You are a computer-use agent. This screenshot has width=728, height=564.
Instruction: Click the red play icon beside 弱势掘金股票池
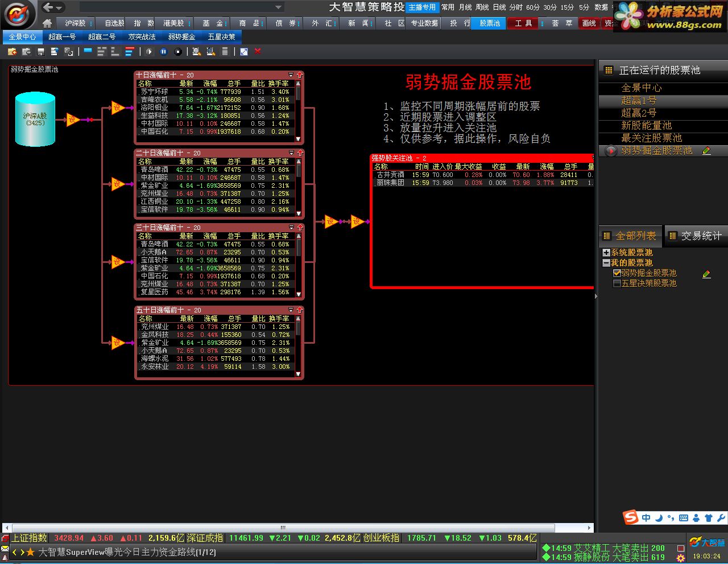[x=611, y=151]
